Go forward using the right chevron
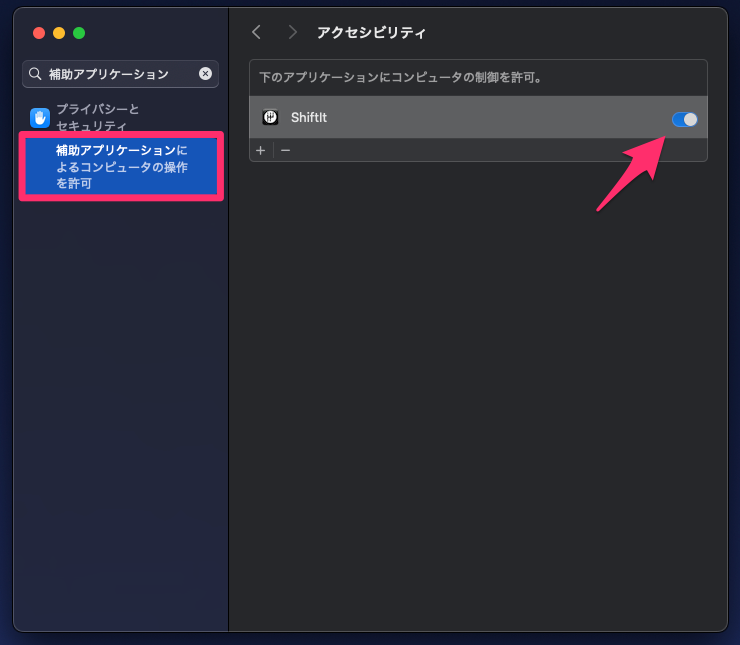The height and width of the screenshot is (645, 740). (x=292, y=32)
